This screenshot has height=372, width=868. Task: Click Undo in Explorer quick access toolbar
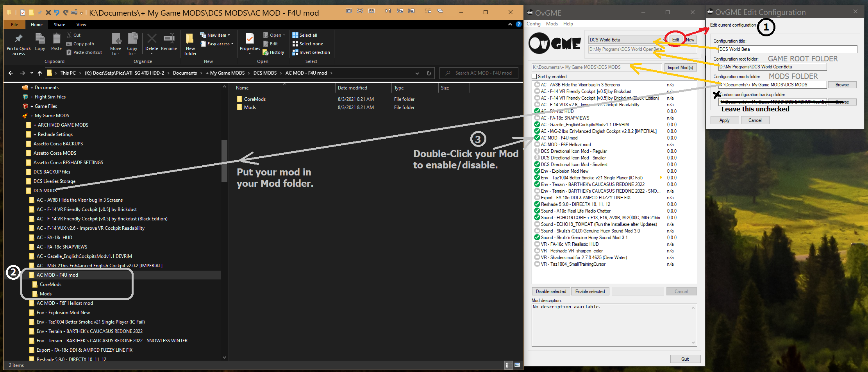(x=57, y=13)
